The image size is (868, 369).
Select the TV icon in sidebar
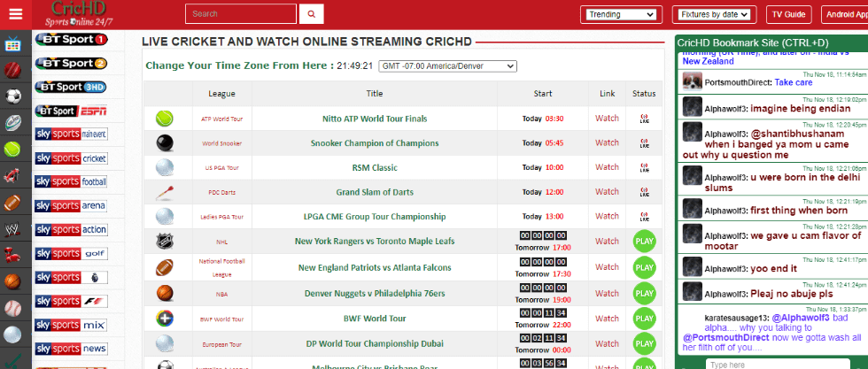tap(12, 45)
